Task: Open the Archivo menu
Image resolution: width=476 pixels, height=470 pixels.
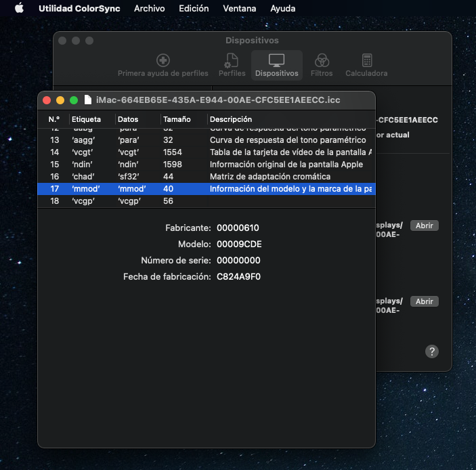Action: click(x=150, y=8)
